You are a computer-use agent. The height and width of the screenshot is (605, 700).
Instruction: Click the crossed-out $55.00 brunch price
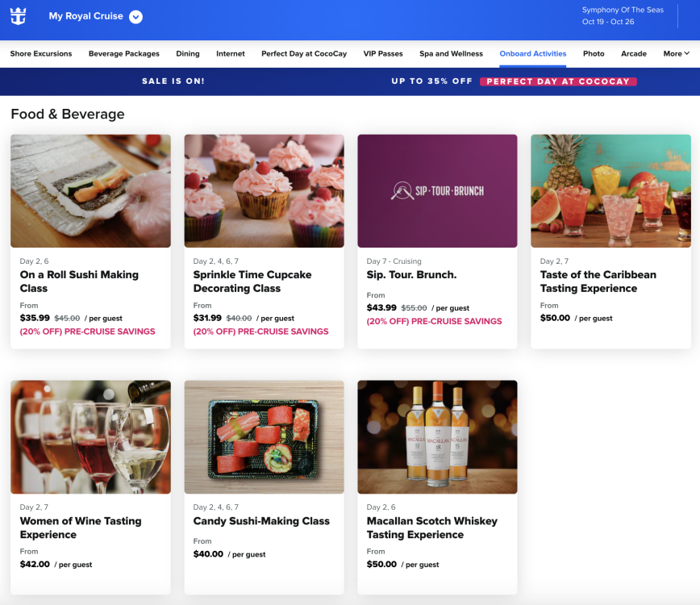point(414,308)
